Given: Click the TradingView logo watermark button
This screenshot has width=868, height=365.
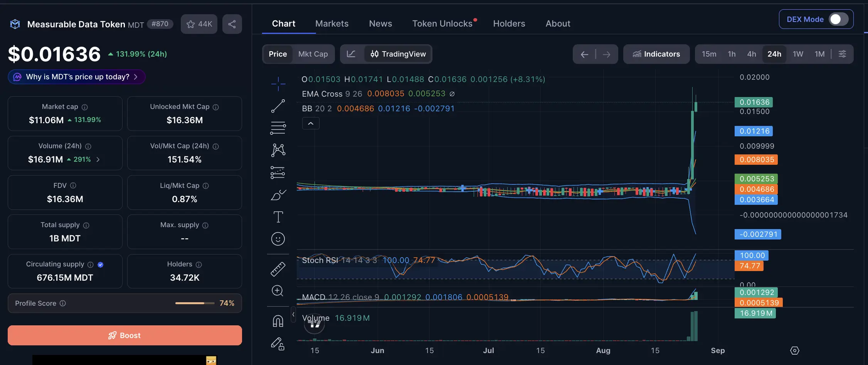Looking at the screenshot, I should [315, 325].
